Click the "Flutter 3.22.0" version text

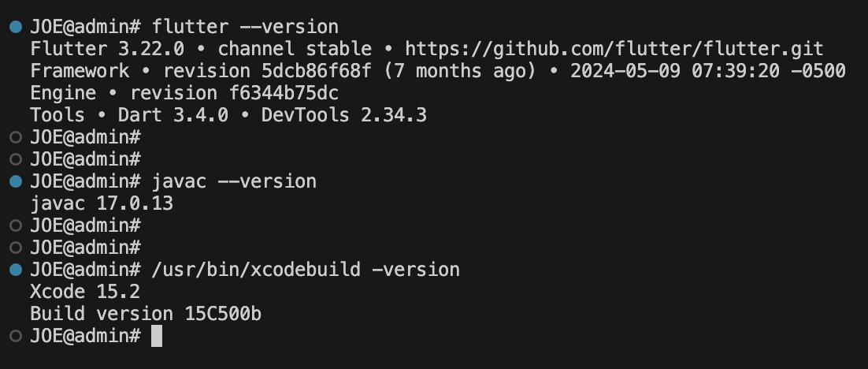[x=107, y=49]
